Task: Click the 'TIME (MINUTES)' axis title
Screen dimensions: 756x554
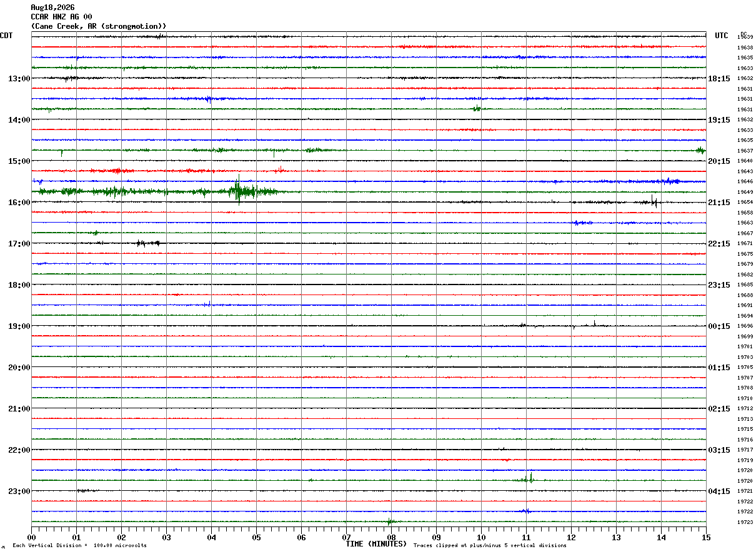Action: [x=376, y=544]
